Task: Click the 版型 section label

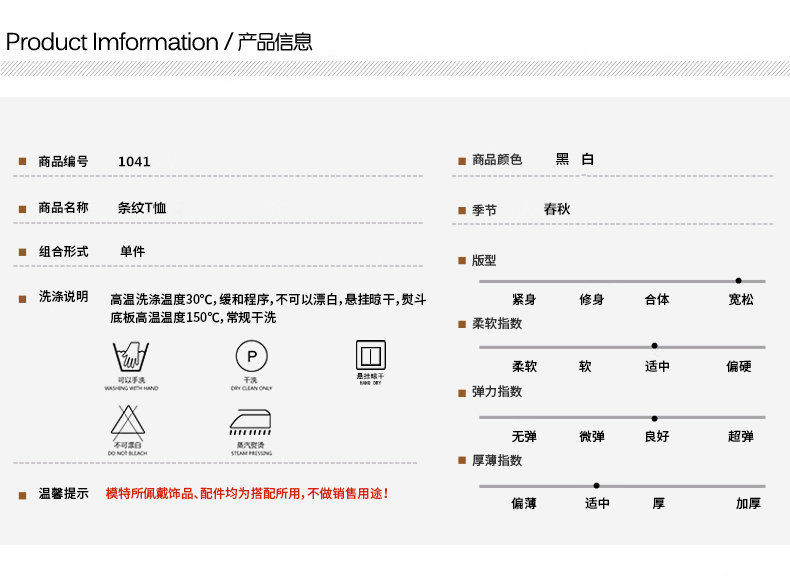Action: [x=484, y=260]
